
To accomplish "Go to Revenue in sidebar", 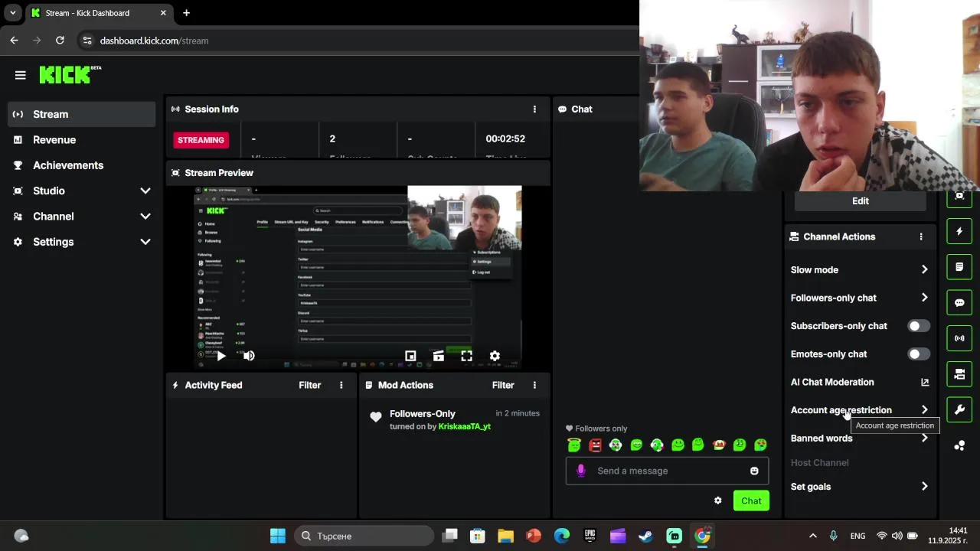I will (x=81, y=140).
